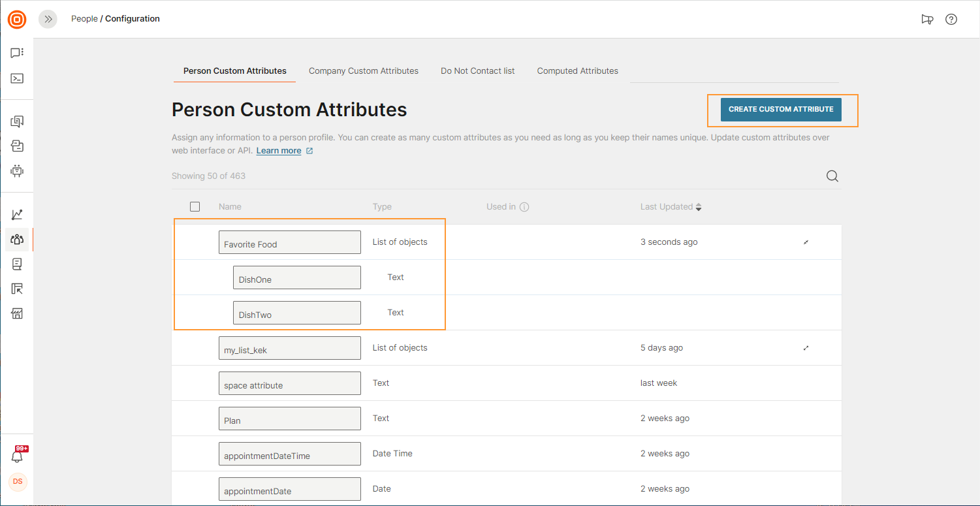Click Create Custom Attribute button

click(x=781, y=110)
